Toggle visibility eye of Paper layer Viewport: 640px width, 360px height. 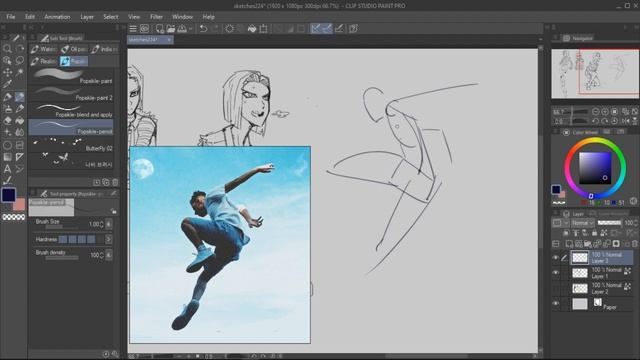(556, 304)
